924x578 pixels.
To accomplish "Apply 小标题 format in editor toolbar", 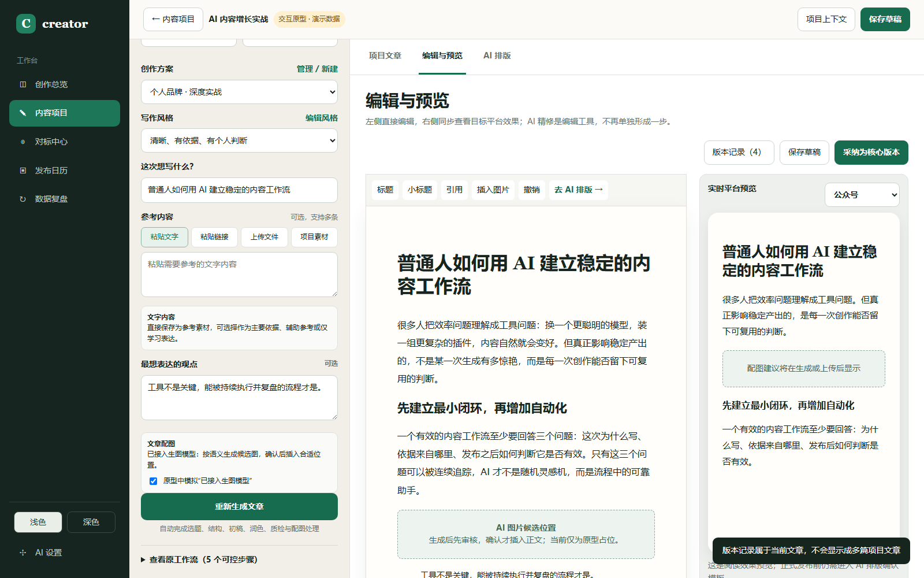I will (420, 190).
